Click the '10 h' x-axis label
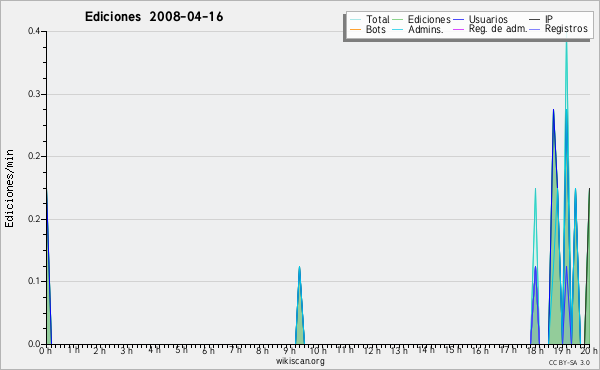Screen dimensions: 600x370 318,351
